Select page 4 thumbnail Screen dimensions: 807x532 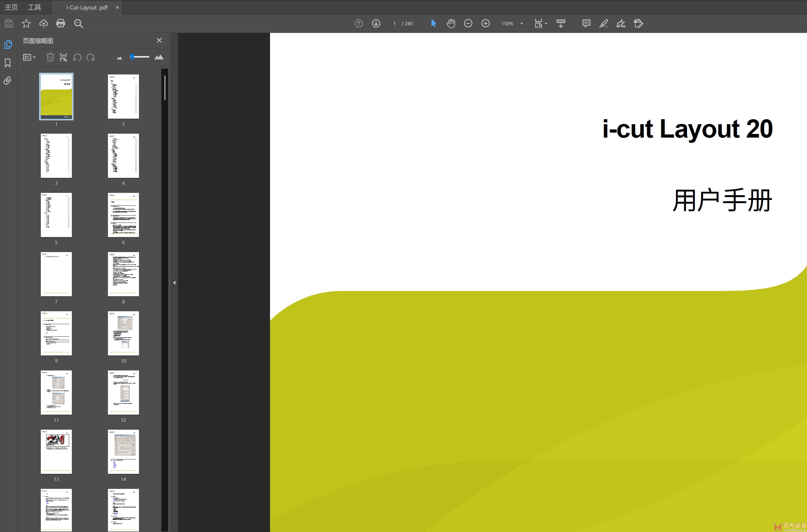click(123, 156)
